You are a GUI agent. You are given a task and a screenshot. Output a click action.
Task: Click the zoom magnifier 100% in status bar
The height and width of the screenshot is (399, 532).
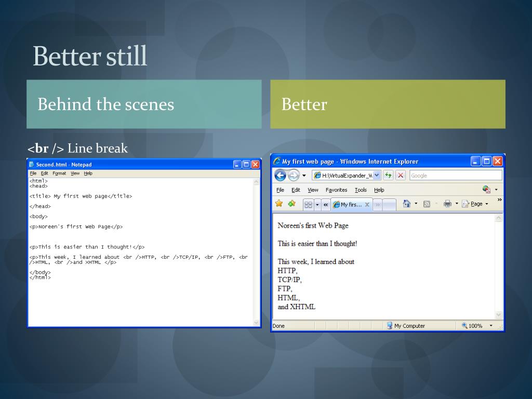coord(472,326)
